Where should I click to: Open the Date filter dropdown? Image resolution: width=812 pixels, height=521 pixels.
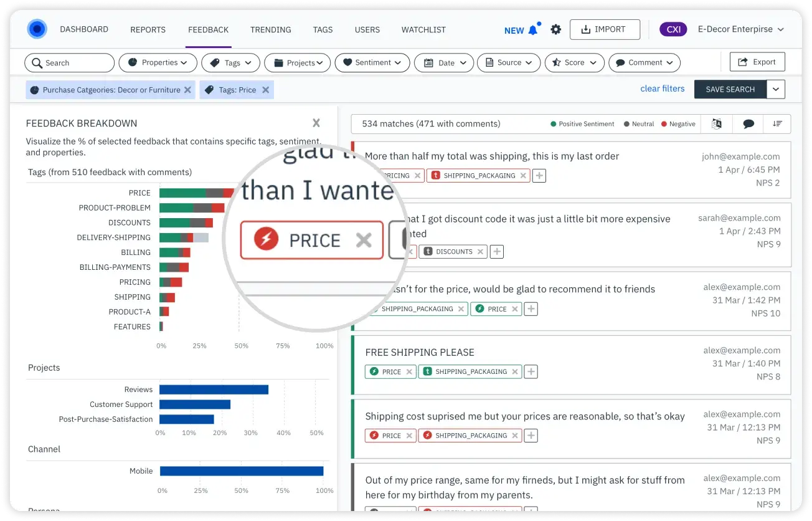click(445, 63)
